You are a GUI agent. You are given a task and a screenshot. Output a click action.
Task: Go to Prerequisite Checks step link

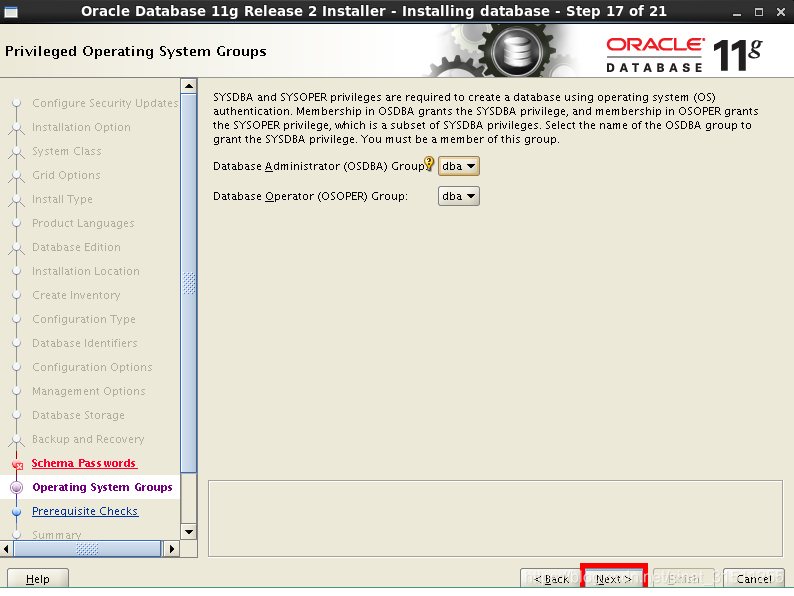tap(85, 511)
